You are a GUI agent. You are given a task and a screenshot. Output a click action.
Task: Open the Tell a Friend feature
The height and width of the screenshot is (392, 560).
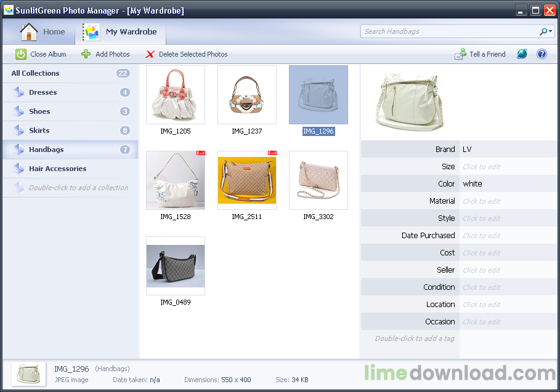(481, 54)
